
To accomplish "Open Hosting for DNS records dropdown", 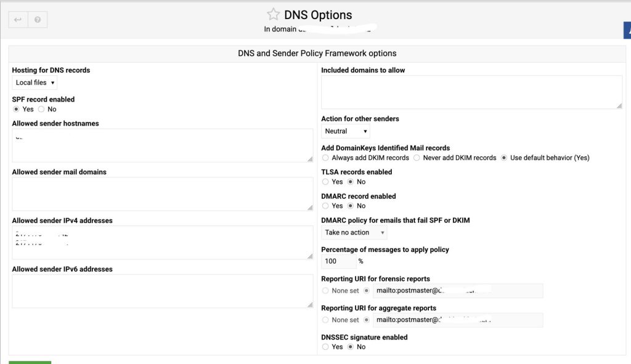I will coord(35,83).
